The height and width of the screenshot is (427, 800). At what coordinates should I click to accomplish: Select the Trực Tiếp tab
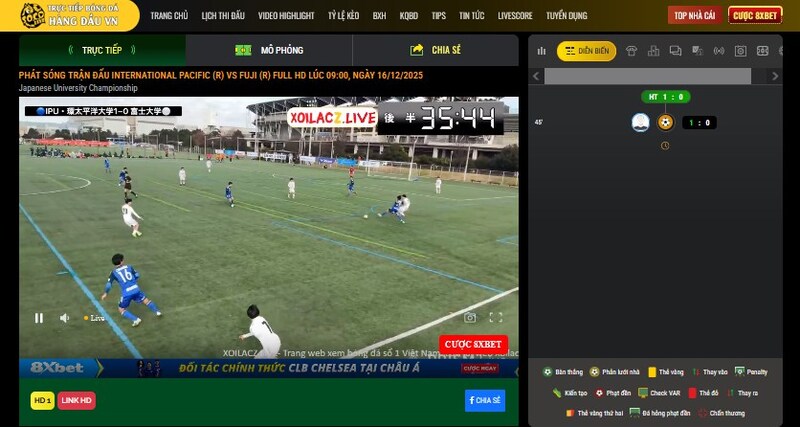pyautogui.click(x=102, y=50)
